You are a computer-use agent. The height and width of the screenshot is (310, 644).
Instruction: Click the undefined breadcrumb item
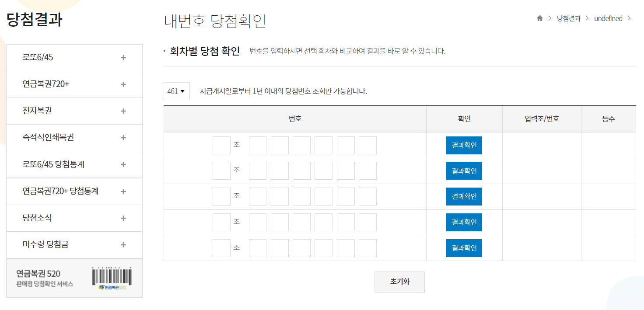click(608, 18)
